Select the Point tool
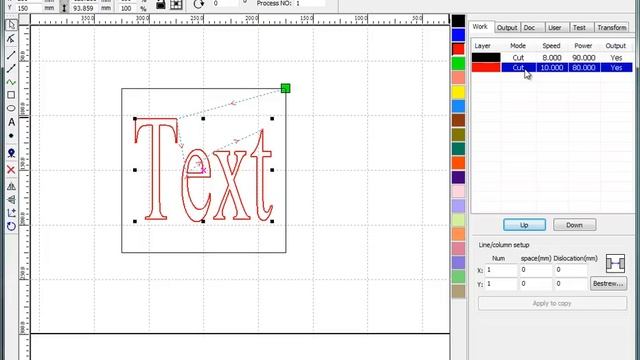 click(x=11, y=136)
